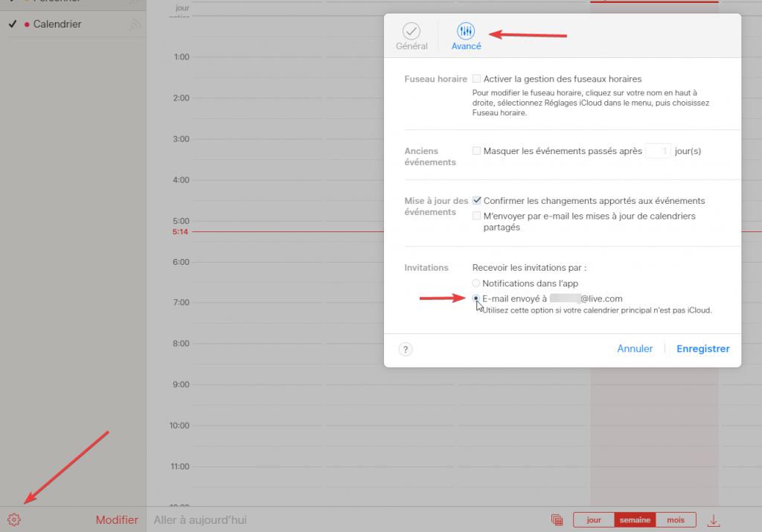
Task: Toggle the Calendrier visibility checkmark
Action: click(13, 25)
